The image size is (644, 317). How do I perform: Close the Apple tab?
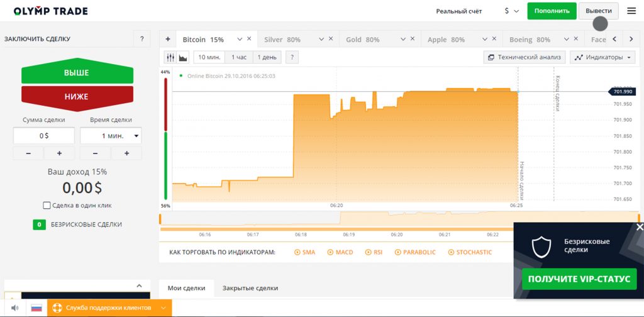(494, 39)
